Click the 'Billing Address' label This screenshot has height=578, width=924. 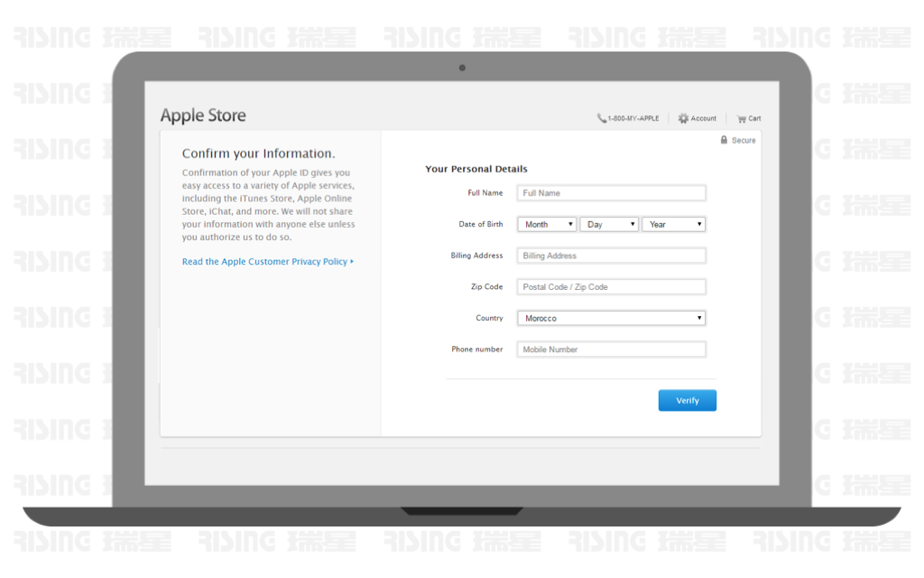click(476, 256)
